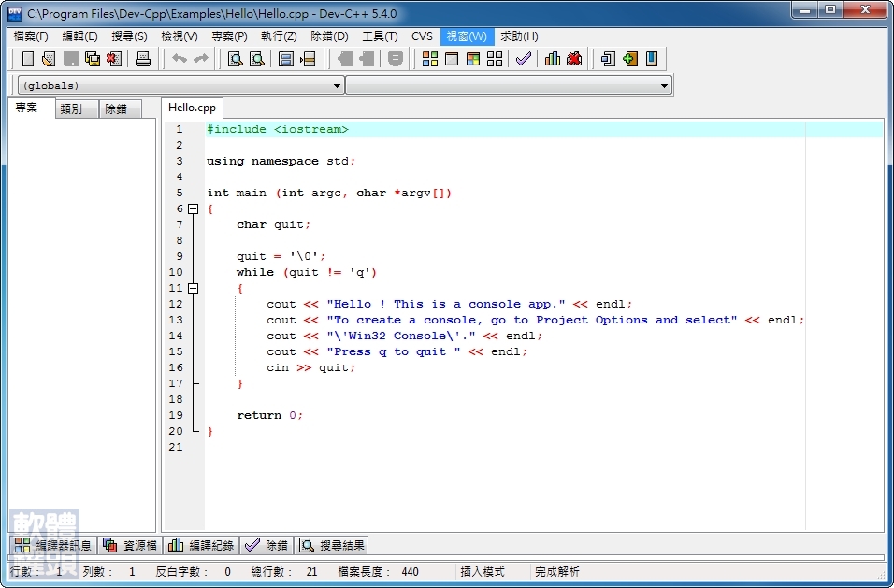Open the highlighted 視窗(W) menu
Viewport: 894px width, 588px height.
click(x=467, y=36)
